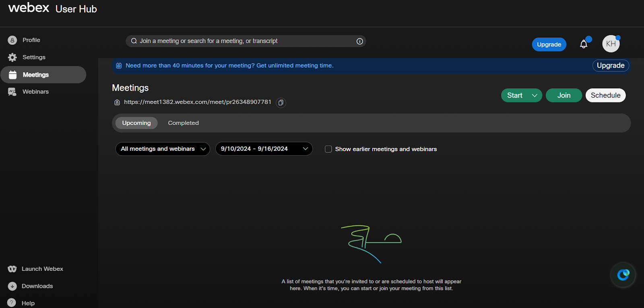Click the Meetings page heading
Screen dimensions: 644x308
[130, 88]
